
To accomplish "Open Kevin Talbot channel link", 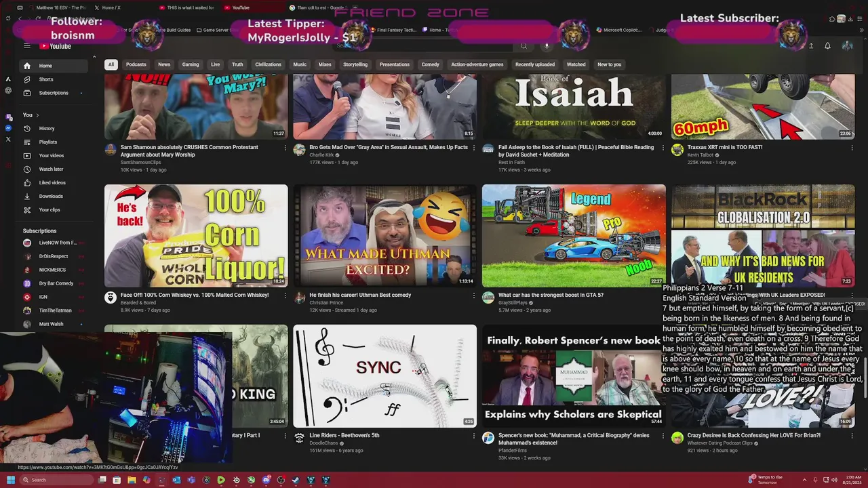I will point(701,155).
